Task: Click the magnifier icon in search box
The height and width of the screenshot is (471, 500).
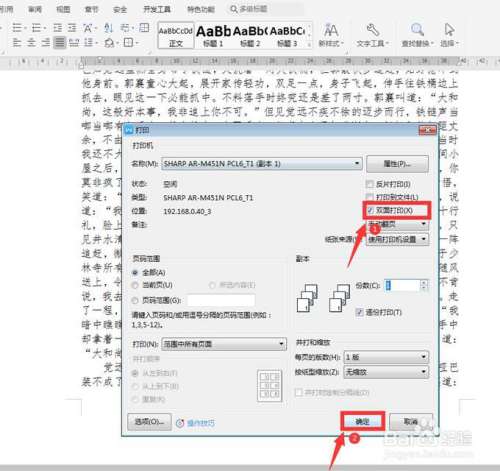Action: coord(234,9)
